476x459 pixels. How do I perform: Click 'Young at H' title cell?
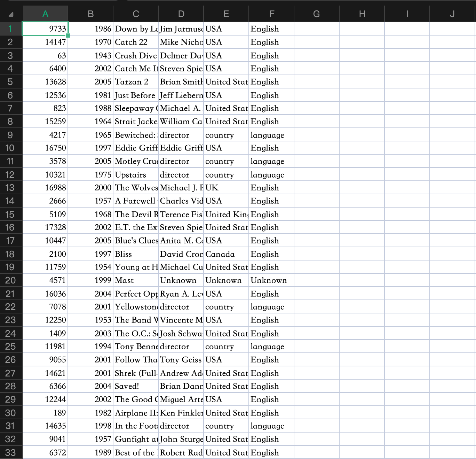[136, 267]
